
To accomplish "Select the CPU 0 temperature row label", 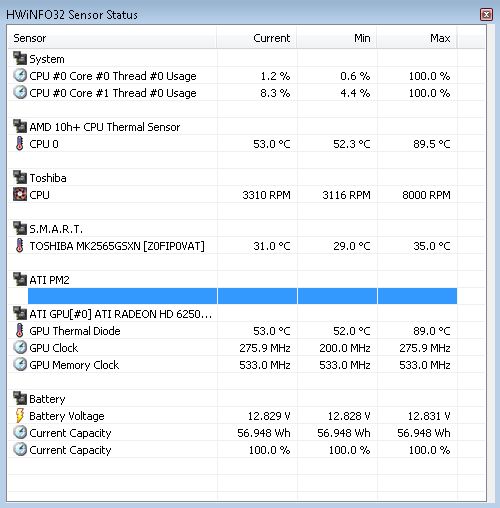I will coord(44,144).
